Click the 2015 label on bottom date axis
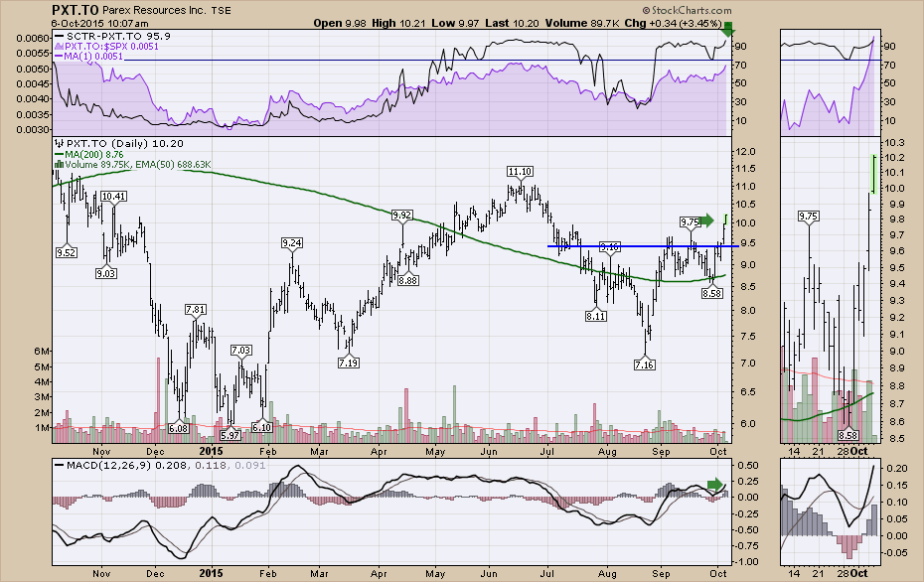 [x=211, y=573]
